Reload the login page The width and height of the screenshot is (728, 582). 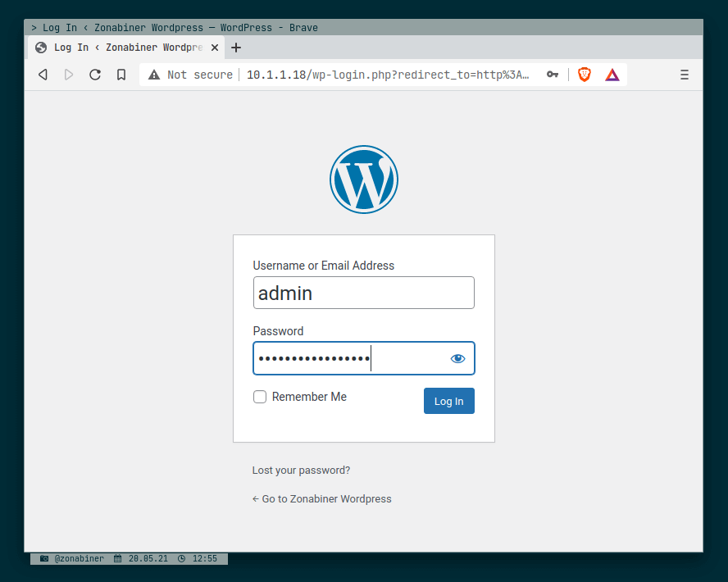(95, 75)
